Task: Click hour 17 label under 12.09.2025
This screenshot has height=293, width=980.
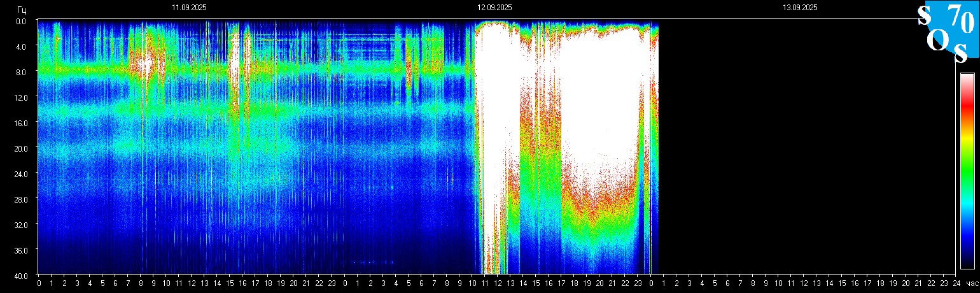Action: [561, 283]
